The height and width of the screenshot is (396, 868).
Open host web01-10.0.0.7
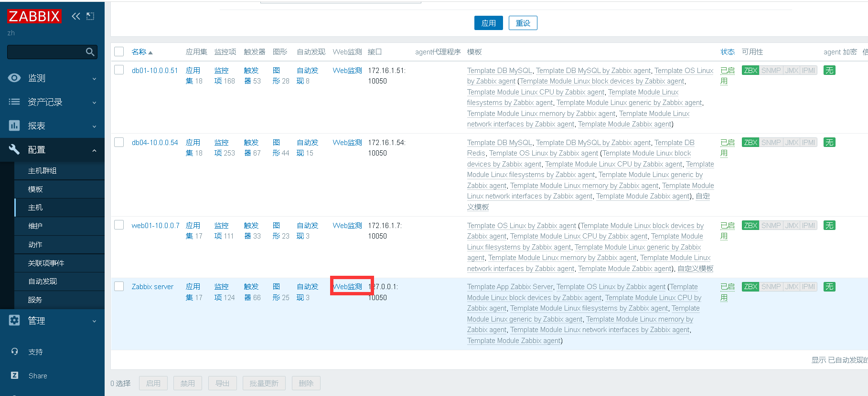click(156, 226)
